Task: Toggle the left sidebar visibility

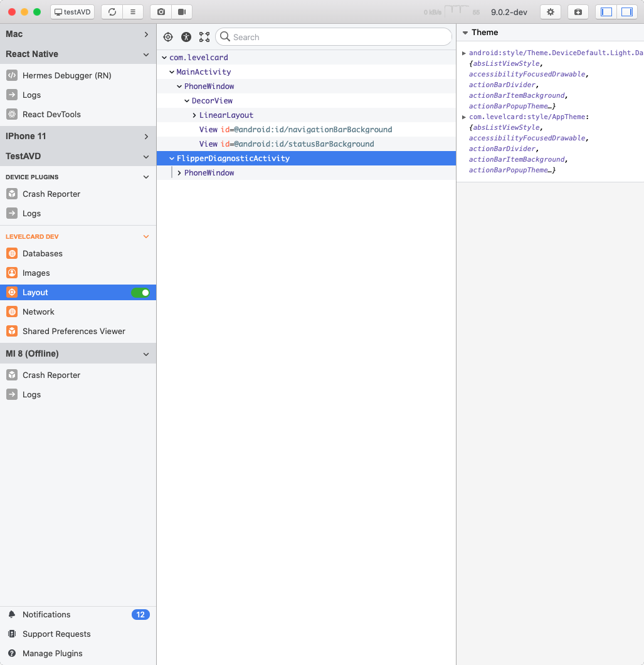Action: [x=606, y=12]
